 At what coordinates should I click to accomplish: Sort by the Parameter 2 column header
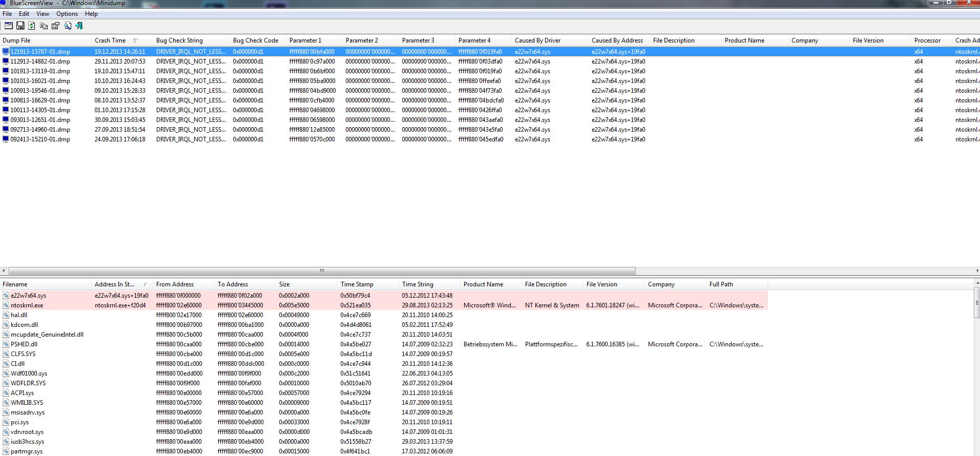pos(371,40)
